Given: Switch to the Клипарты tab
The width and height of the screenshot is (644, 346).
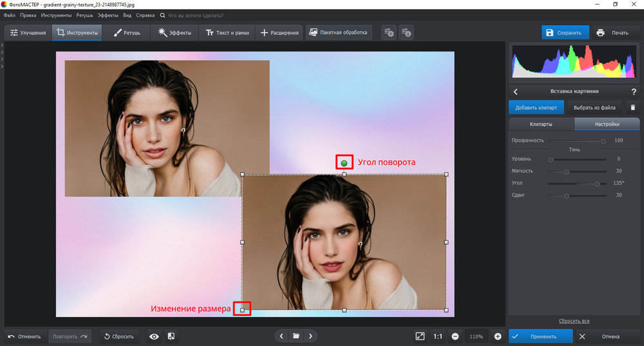Looking at the screenshot, I should click(x=540, y=124).
